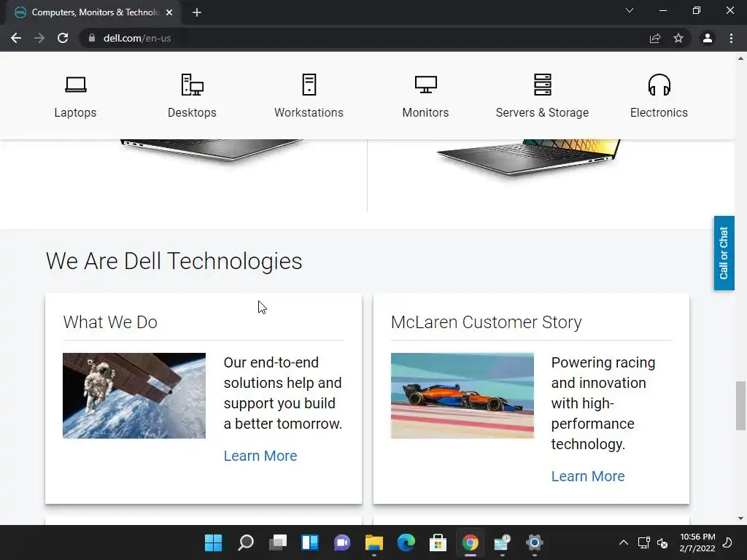The height and width of the screenshot is (560, 747).
Task: Click the McLaren Customer Story heading
Action: point(486,322)
